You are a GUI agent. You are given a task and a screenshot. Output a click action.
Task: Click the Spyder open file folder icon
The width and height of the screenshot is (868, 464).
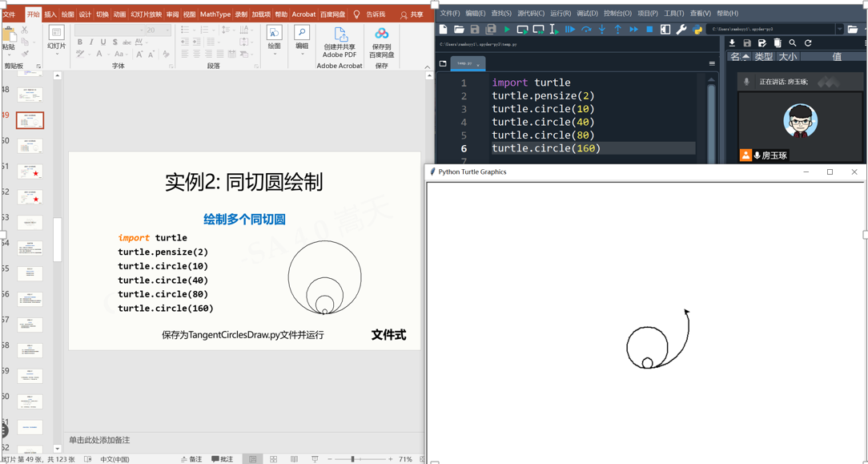coord(459,30)
